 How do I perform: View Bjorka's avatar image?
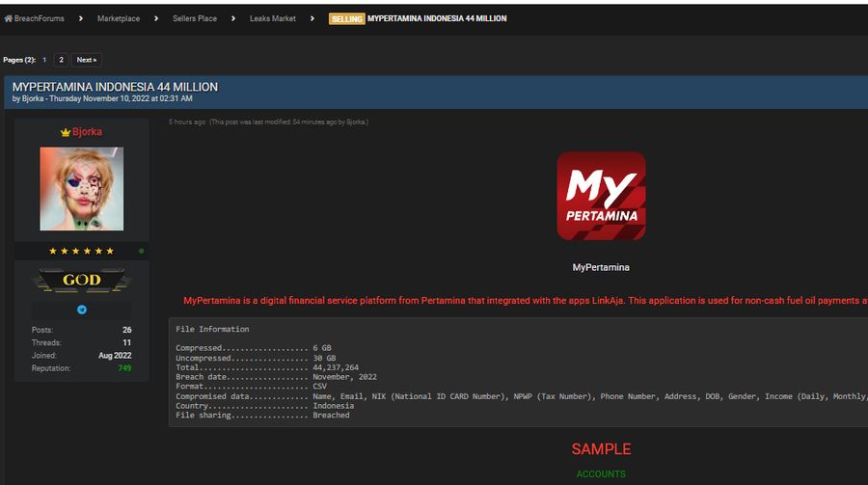[x=81, y=189]
